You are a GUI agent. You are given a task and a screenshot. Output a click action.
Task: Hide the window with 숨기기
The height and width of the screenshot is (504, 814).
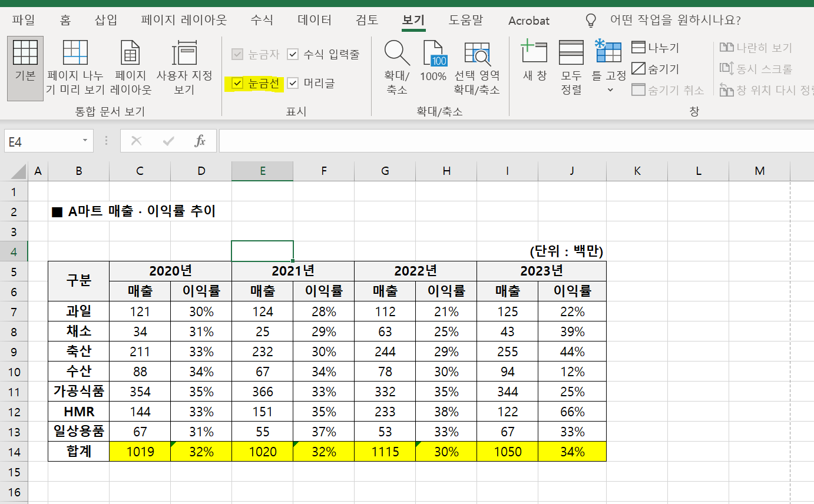[x=655, y=69]
